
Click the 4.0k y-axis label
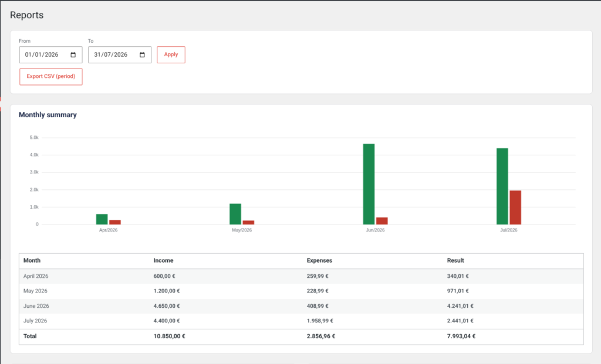coord(34,155)
